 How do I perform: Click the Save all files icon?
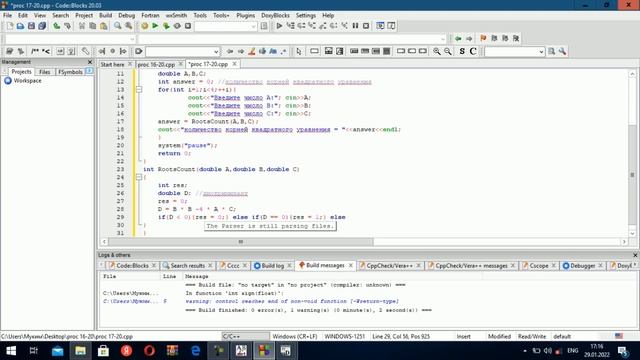pyautogui.click(x=42, y=26)
